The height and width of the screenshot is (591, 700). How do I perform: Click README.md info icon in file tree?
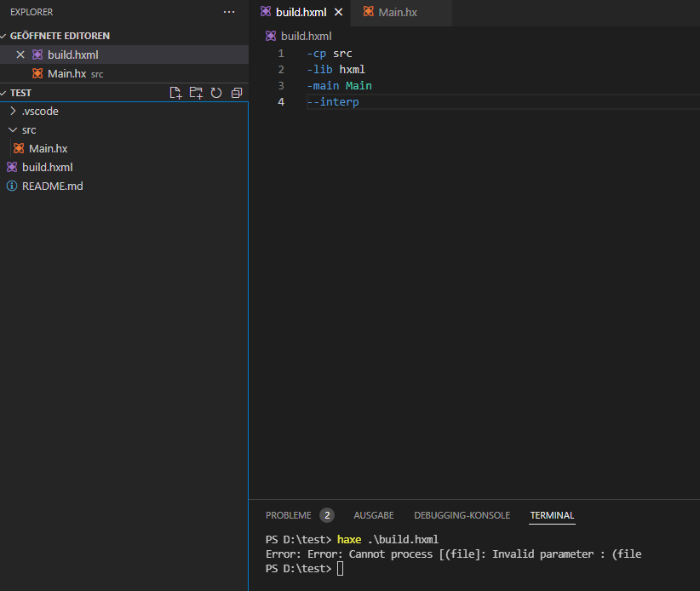(12, 186)
